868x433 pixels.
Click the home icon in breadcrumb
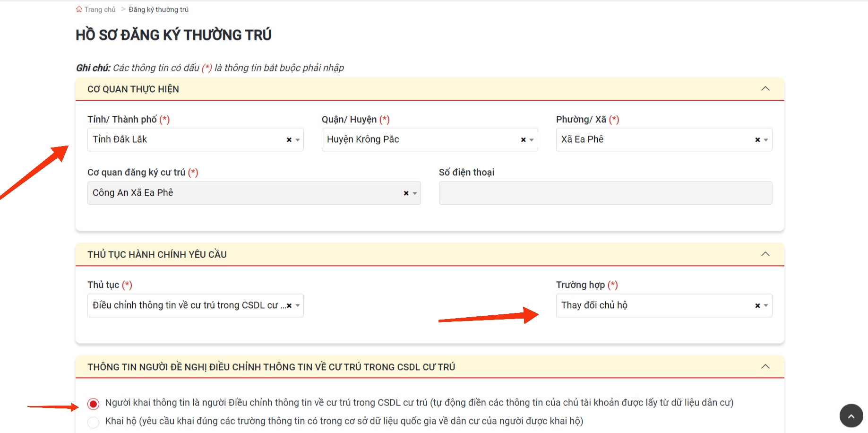(x=79, y=9)
